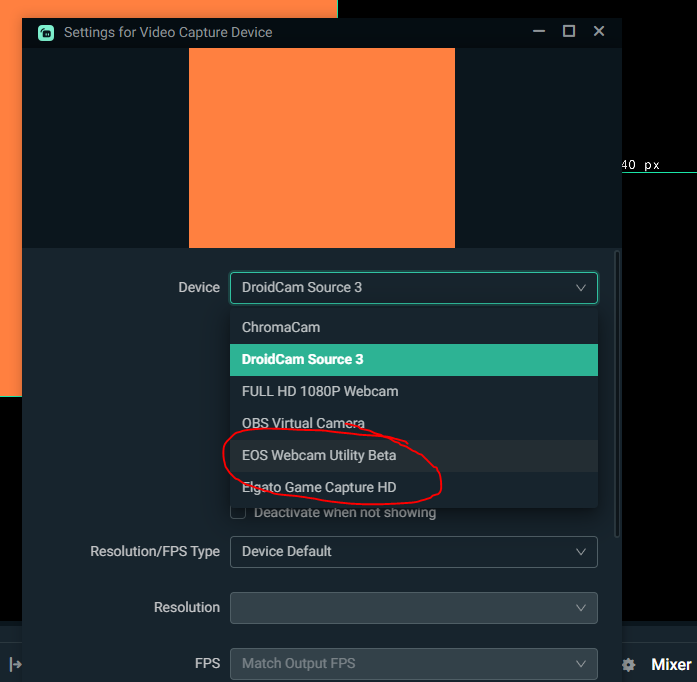Open the Mixer settings gear icon
Image resolution: width=697 pixels, height=682 pixels.
[628, 665]
